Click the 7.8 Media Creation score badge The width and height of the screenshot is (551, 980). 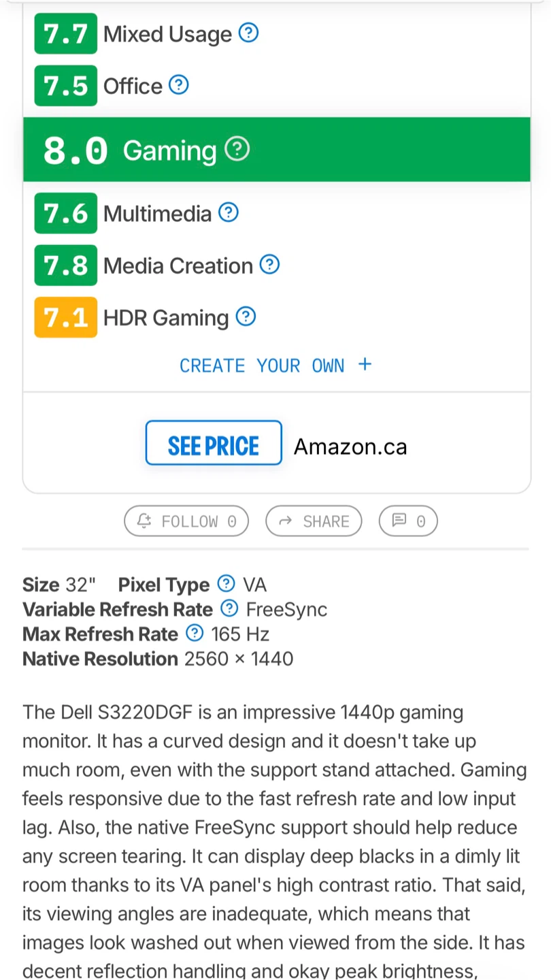pyautogui.click(x=66, y=265)
